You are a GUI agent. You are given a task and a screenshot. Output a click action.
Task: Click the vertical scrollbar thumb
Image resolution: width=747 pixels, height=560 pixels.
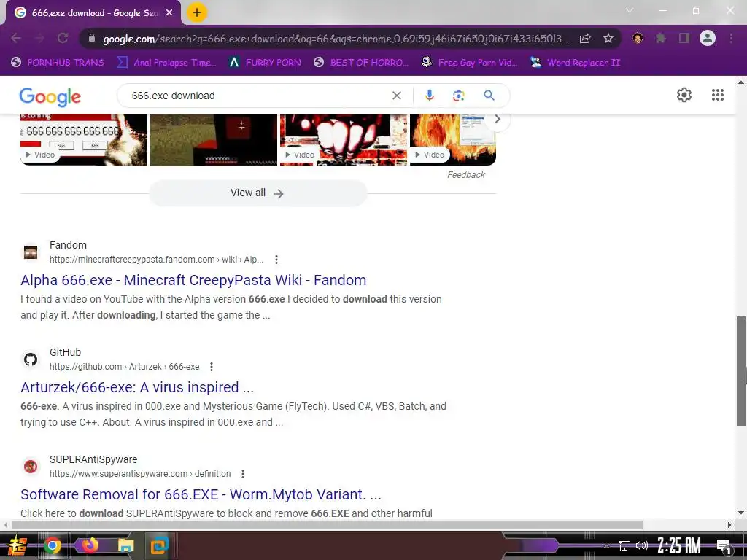741,370
